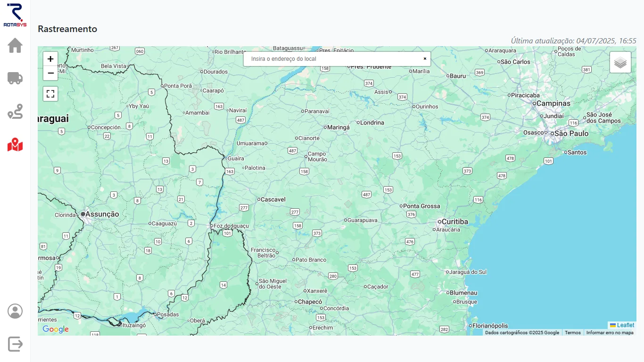The height and width of the screenshot is (362, 644).
Task: Open the truck vehicles section
Action: tap(15, 78)
